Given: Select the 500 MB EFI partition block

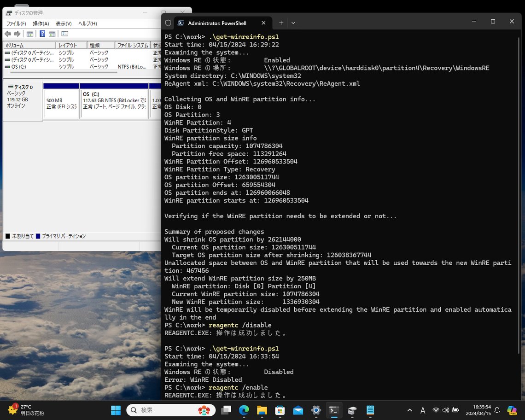Looking at the screenshot, I should [x=61, y=104].
